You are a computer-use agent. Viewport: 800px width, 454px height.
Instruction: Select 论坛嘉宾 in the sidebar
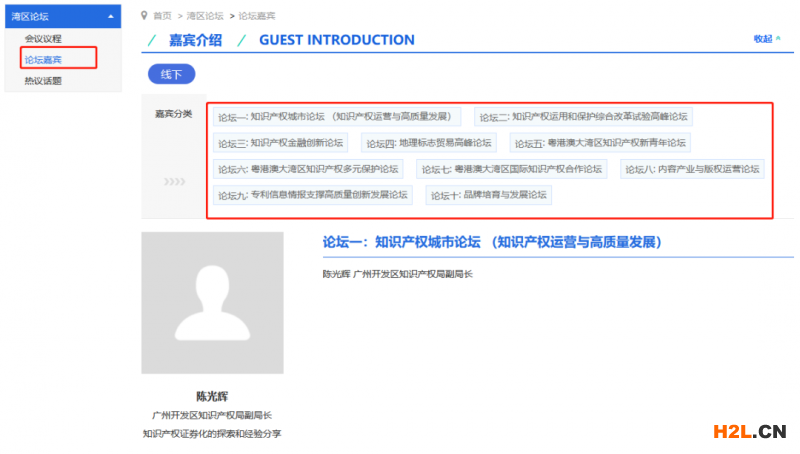[43, 59]
